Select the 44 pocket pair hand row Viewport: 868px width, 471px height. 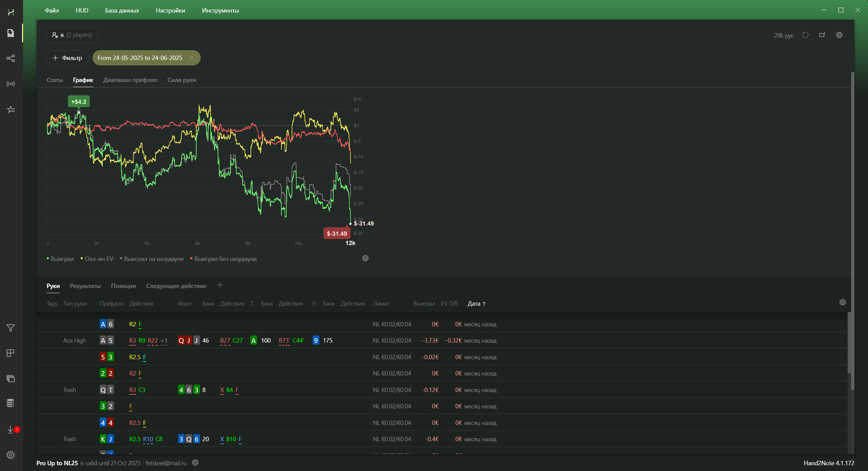tap(442, 423)
